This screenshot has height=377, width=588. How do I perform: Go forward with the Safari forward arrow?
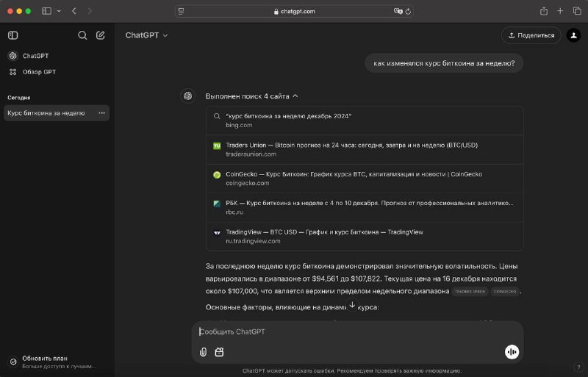90,11
